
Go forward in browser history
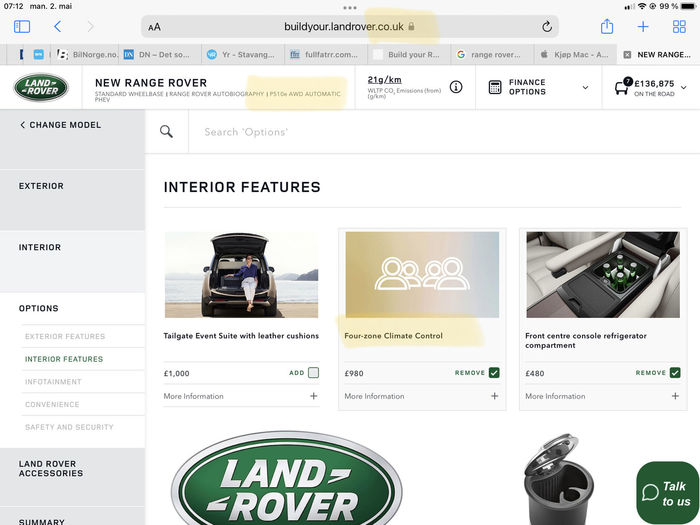point(90,27)
